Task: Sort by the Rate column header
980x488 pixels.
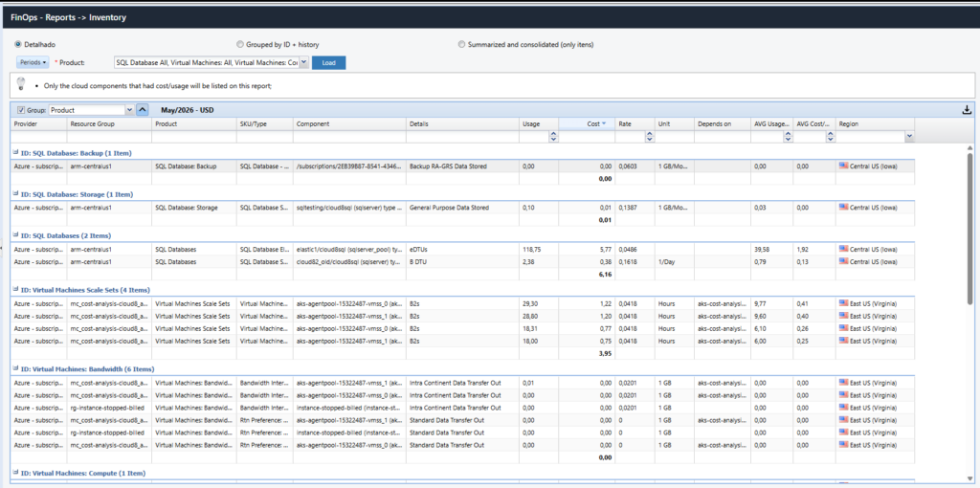Action: click(x=635, y=123)
